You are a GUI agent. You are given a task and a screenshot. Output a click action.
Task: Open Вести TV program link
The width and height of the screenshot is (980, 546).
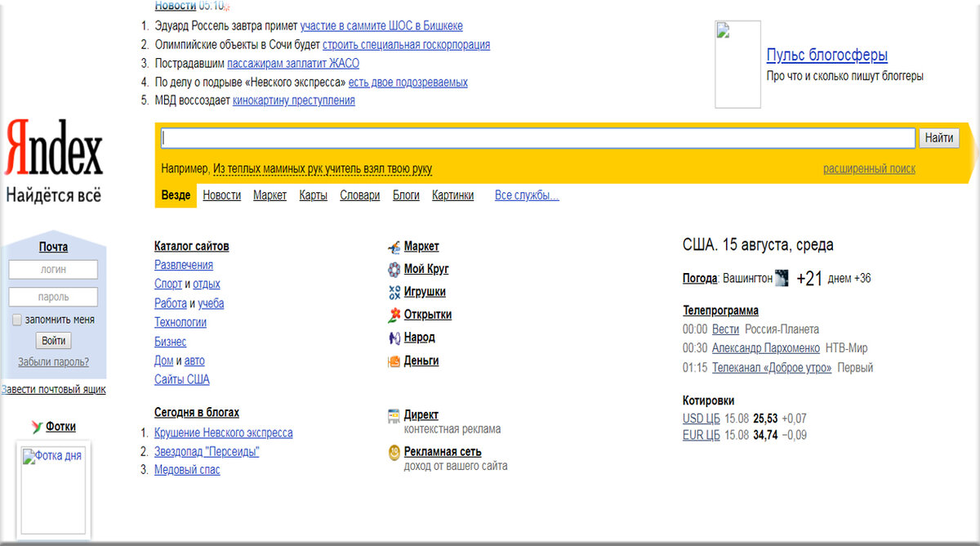tap(725, 329)
